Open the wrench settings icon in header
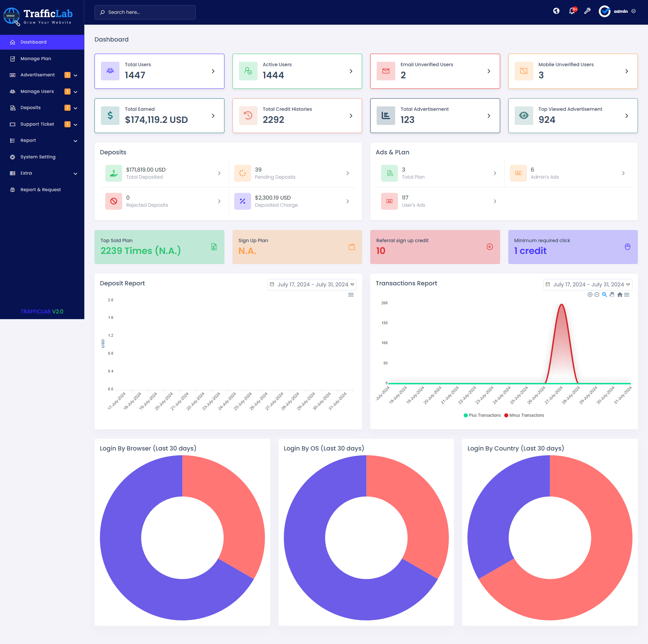The height and width of the screenshot is (644, 648). coord(587,11)
